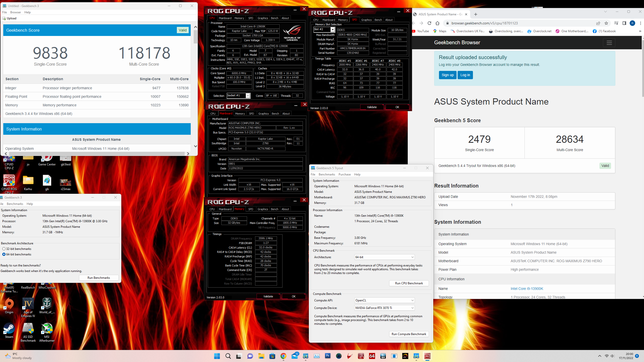The height and width of the screenshot is (362, 644).
Task: Click horizontal scrollbar in Geekbench 3 results
Action: coord(97,154)
